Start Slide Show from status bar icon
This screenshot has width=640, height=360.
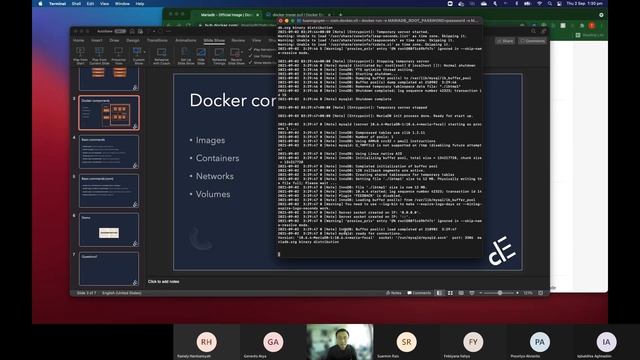[x=472, y=293]
